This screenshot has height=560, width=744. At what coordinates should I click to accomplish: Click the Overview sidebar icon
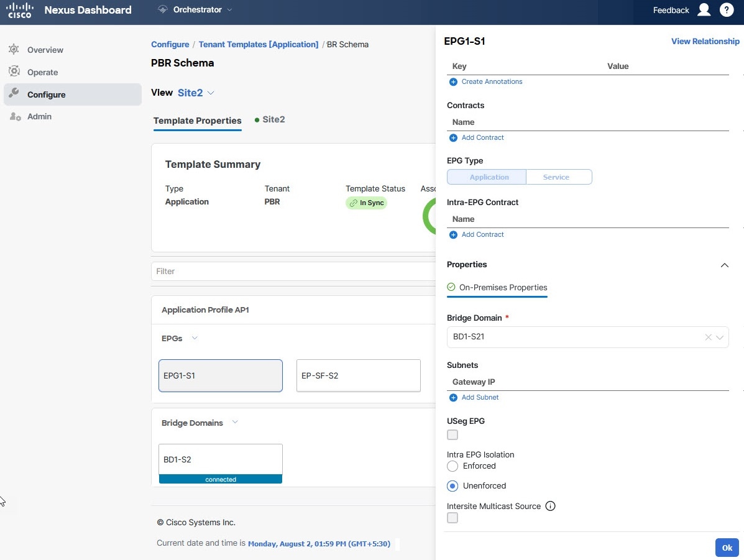tap(14, 49)
